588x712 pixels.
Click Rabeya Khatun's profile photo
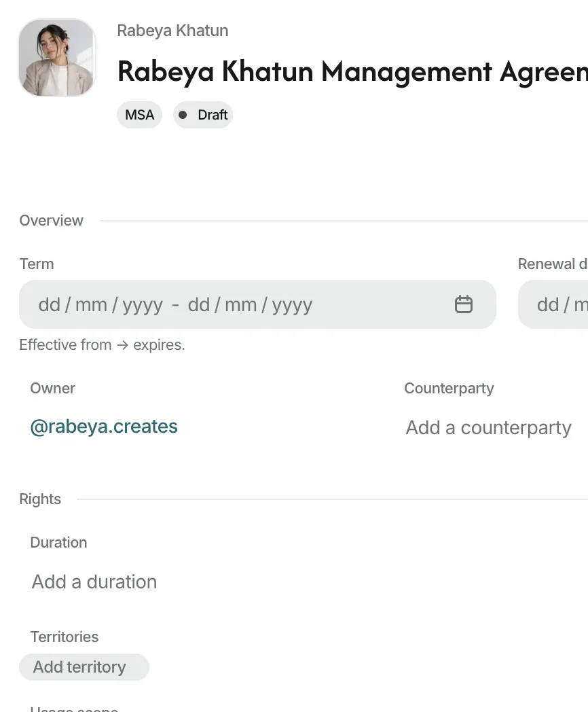coord(57,58)
